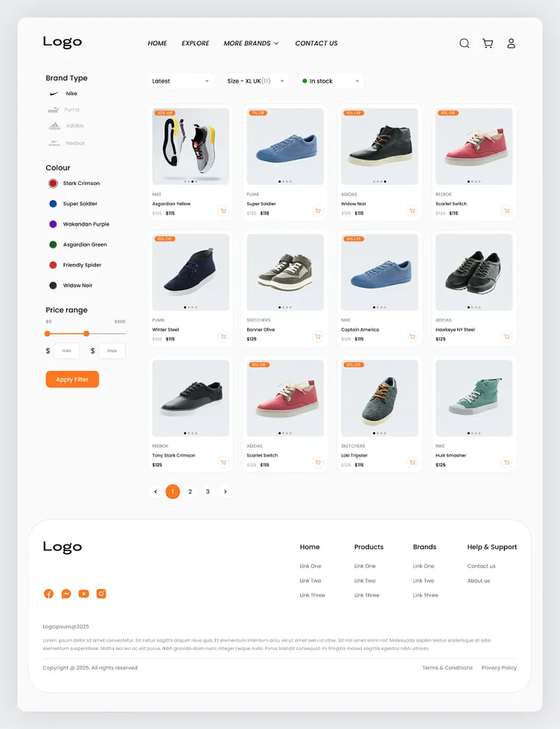Go to previous page arrow
This screenshot has height=729, width=560.
pos(156,491)
